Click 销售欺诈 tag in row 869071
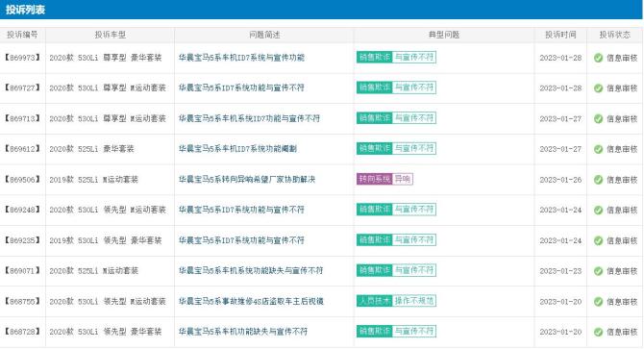The height and width of the screenshot is (349, 644). click(x=375, y=270)
